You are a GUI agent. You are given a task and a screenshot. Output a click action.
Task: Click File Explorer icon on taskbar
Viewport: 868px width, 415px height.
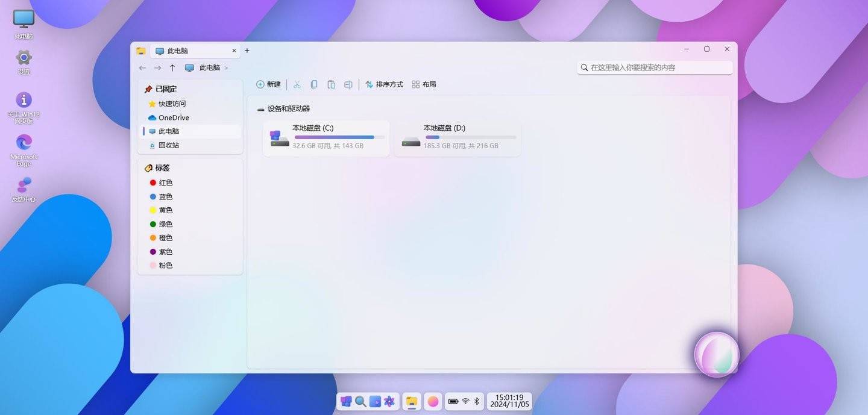412,401
